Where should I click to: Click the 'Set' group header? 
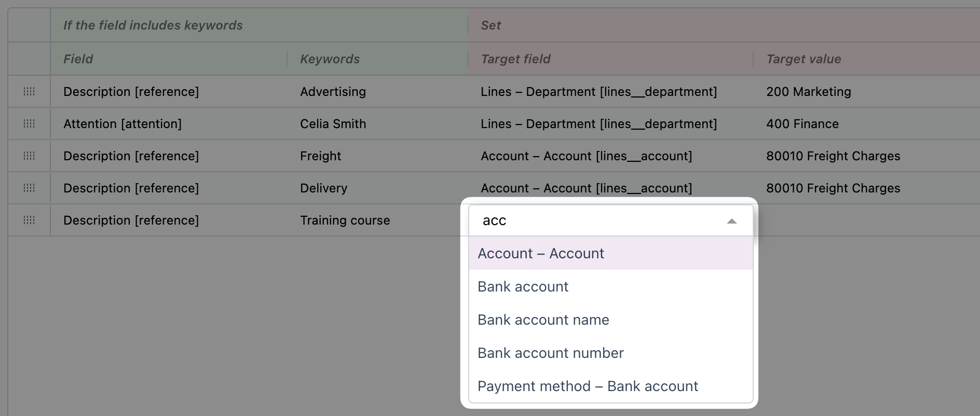[724, 25]
